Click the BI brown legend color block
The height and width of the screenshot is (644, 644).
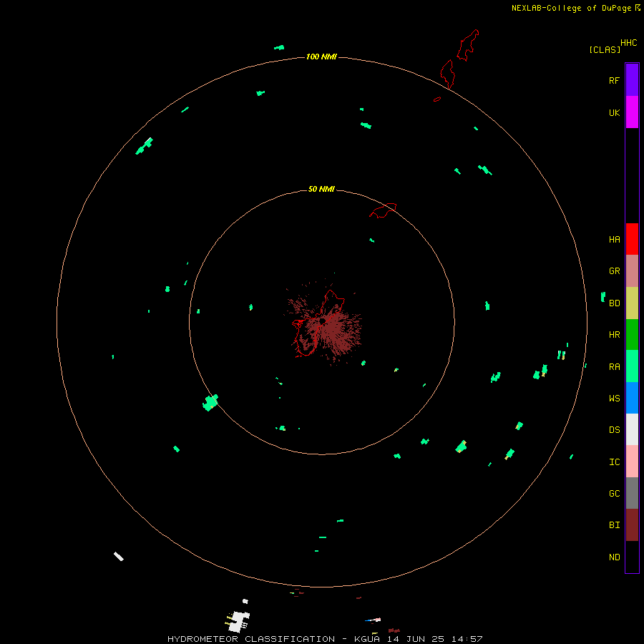click(632, 525)
